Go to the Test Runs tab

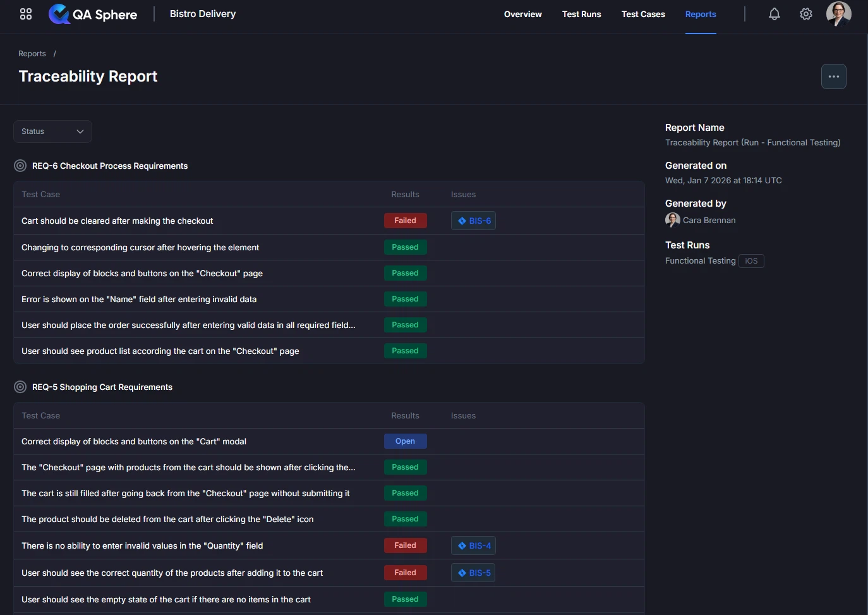[x=581, y=14]
